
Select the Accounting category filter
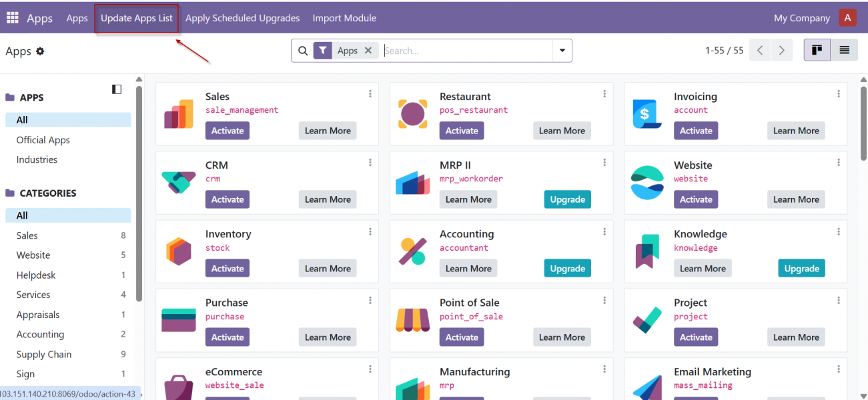40,335
